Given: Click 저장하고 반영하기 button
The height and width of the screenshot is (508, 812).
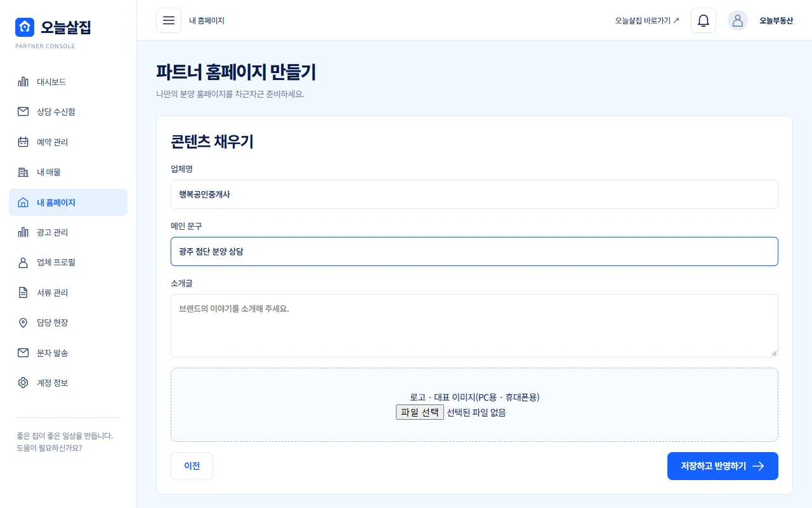Looking at the screenshot, I should coord(723,466).
